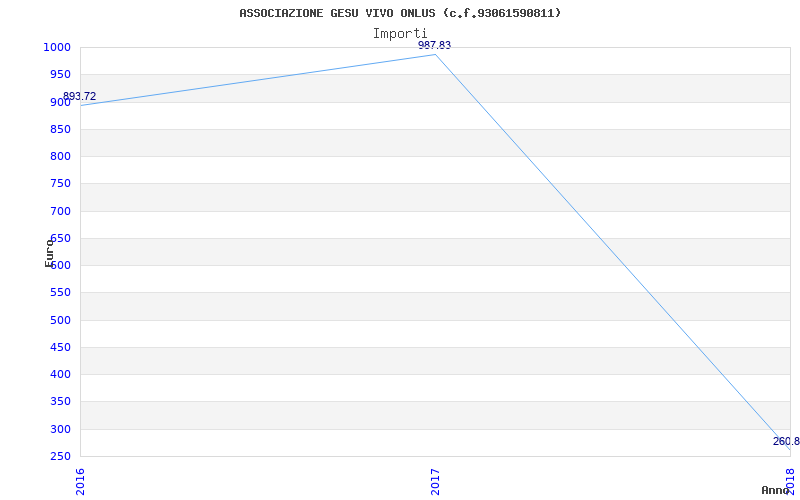Click the Importi subtitle
The image size is (800, 500).
click(400, 34)
